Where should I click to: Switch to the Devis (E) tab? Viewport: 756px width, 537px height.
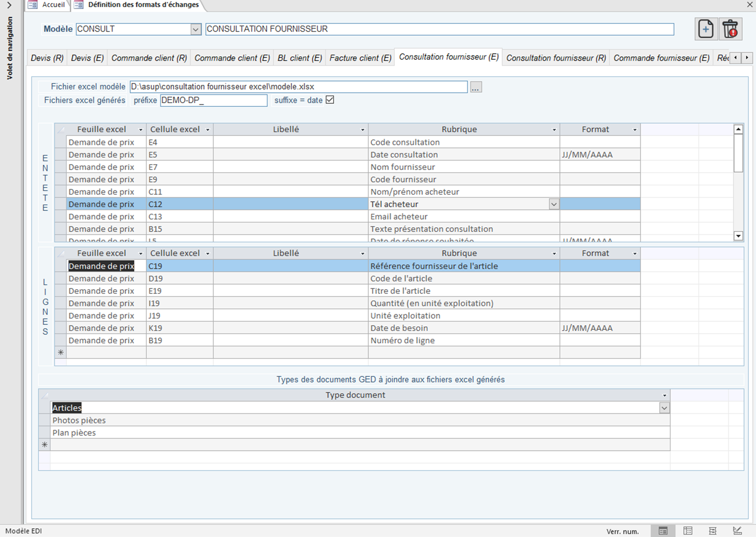point(87,58)
